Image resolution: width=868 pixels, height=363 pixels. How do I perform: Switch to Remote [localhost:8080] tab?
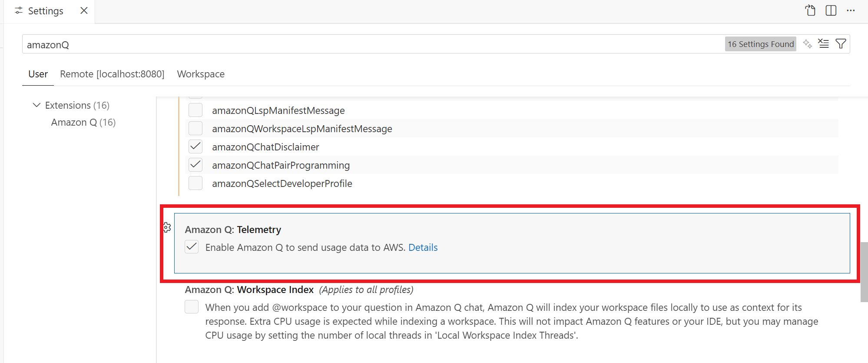pos(112,74)
